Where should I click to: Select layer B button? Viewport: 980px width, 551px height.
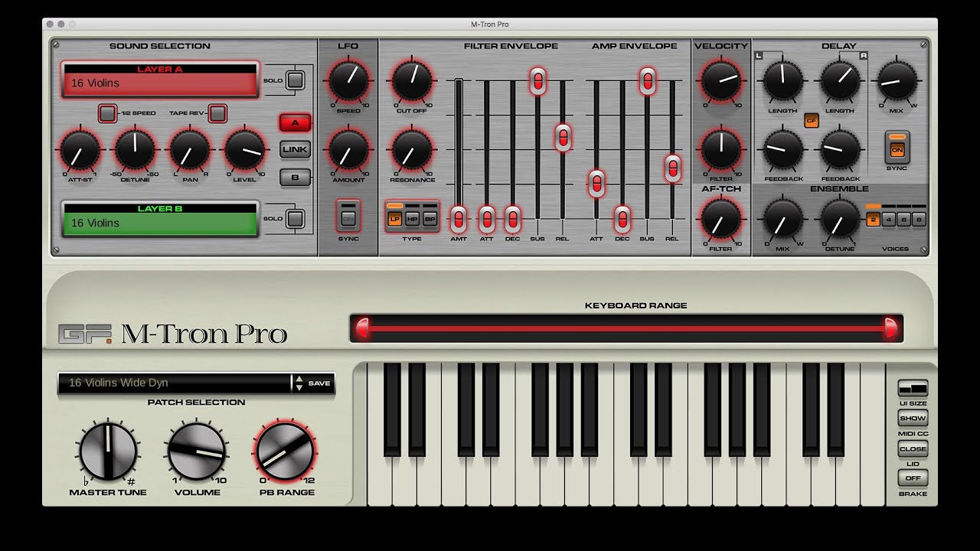[295, 178]
